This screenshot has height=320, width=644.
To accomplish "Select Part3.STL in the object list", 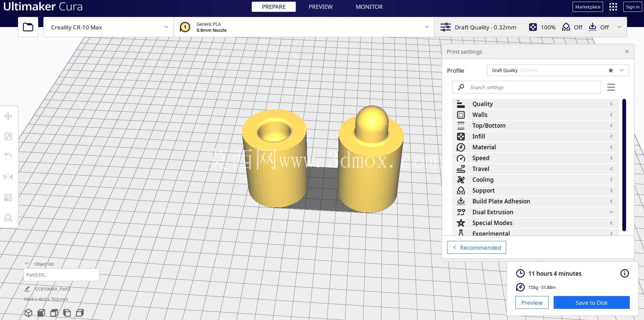I will coord(61,275).
